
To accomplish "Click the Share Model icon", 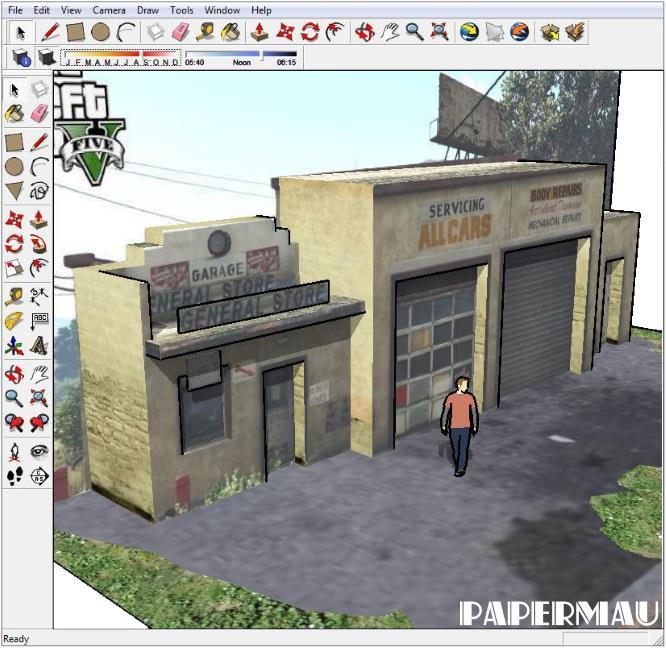I will coord(575,32).
